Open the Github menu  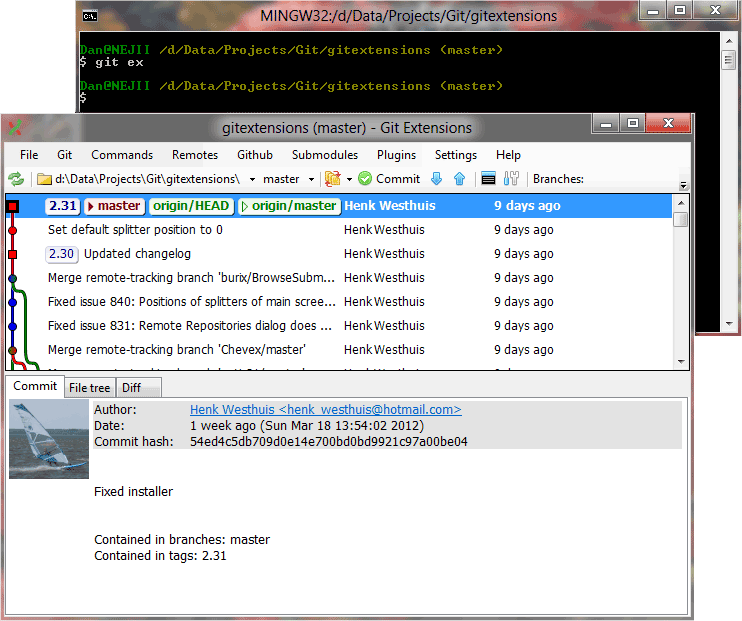255,155
